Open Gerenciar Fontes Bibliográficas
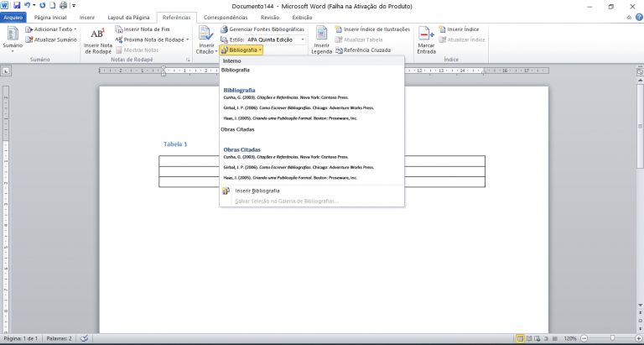Image resolution: width=644 pixels, height=345 pixels. [x=262, y=29]
